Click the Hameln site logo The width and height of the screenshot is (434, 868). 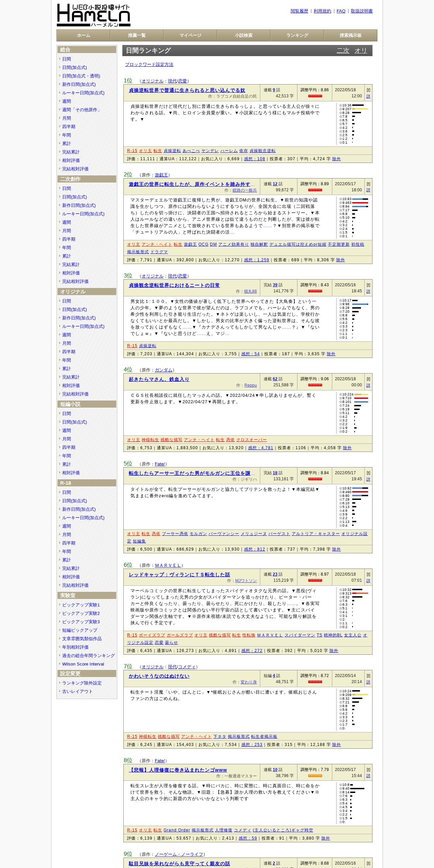pyautogui.click(x=94, y=15)
